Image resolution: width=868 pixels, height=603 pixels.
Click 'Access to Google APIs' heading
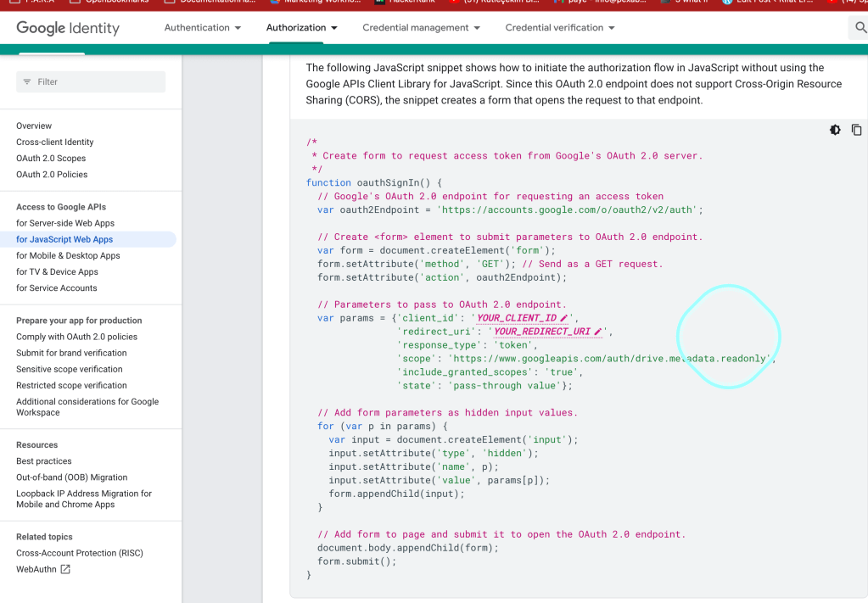61,207
